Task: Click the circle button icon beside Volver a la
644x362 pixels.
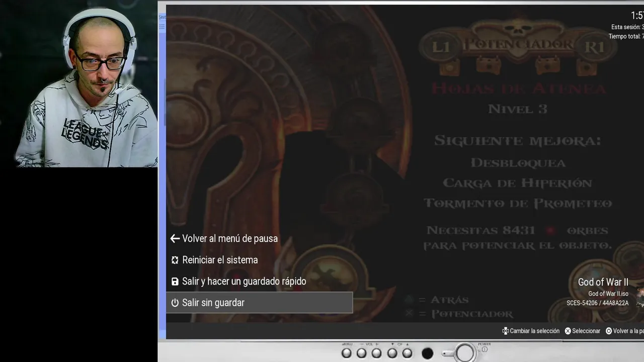Action: tap(609, 331)
